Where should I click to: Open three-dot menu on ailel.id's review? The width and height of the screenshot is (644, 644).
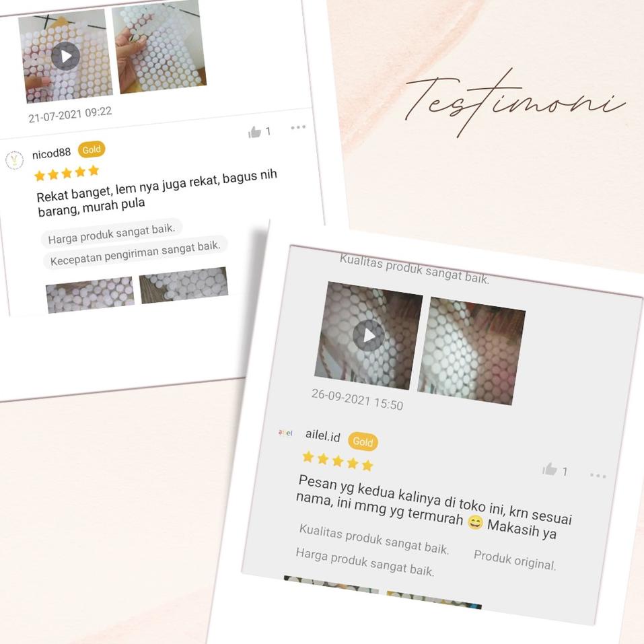click(x=598, y=476)
